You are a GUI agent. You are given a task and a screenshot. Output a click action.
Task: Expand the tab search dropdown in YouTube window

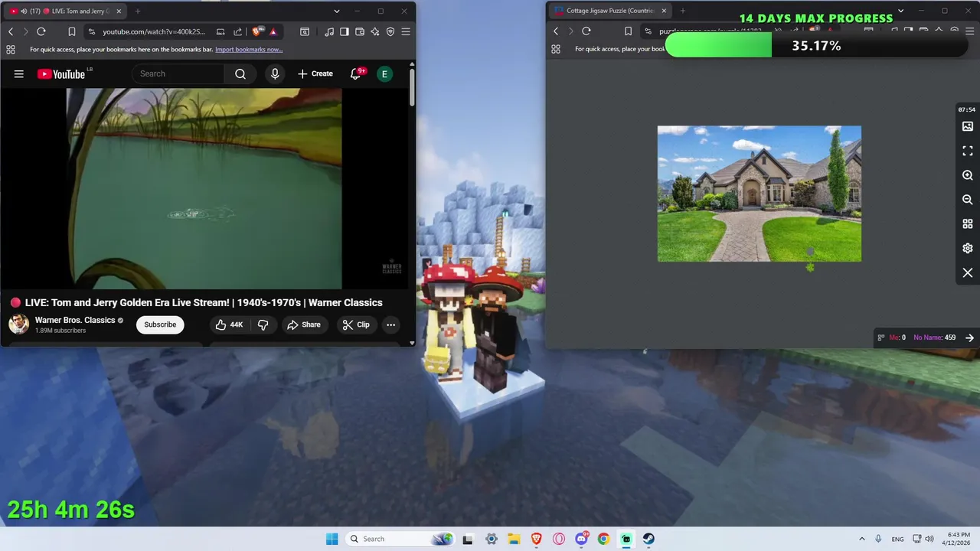click(336, 11)
